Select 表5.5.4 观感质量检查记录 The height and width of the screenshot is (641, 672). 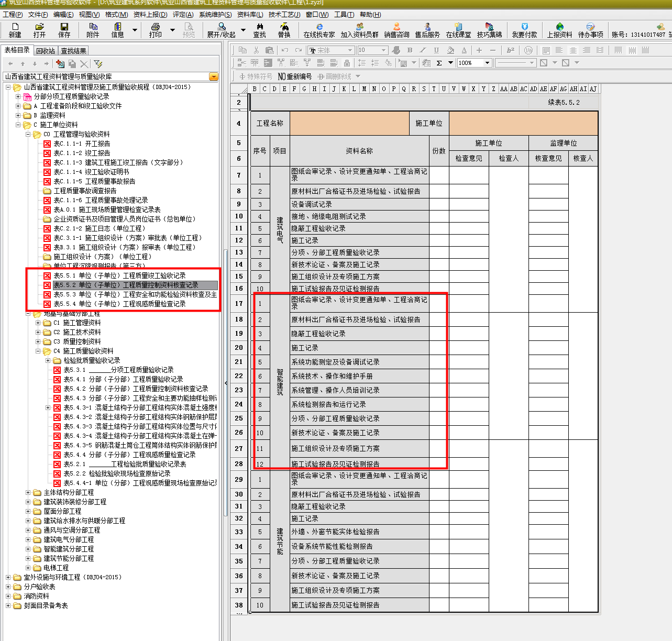click(119, 304)
